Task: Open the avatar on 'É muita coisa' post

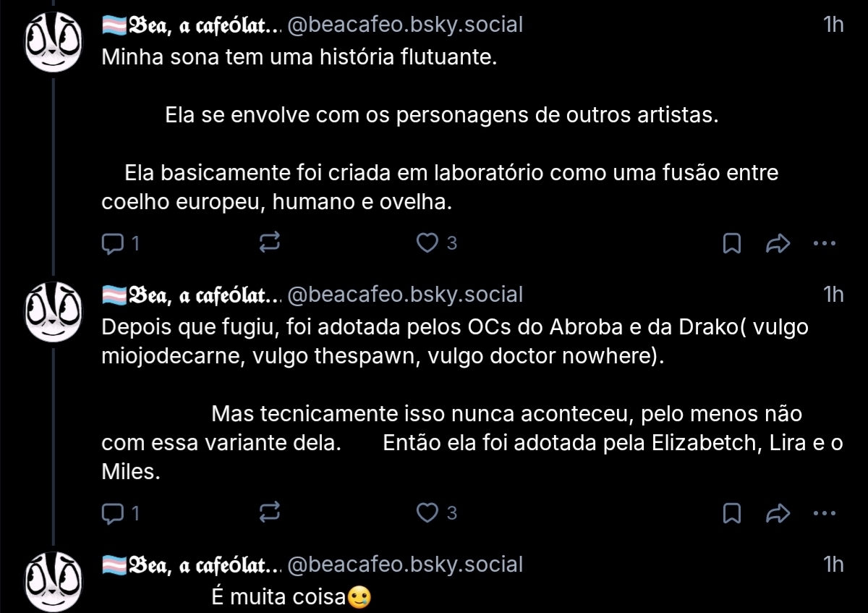Action: (x=52, y=581)
